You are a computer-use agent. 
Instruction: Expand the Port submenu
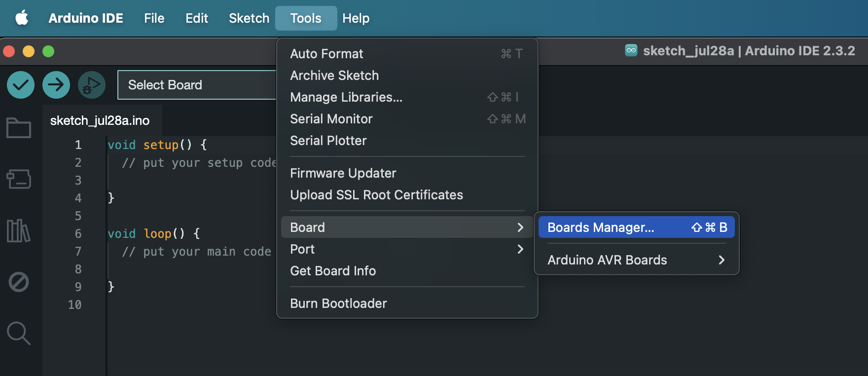click(x=407, y=249)
